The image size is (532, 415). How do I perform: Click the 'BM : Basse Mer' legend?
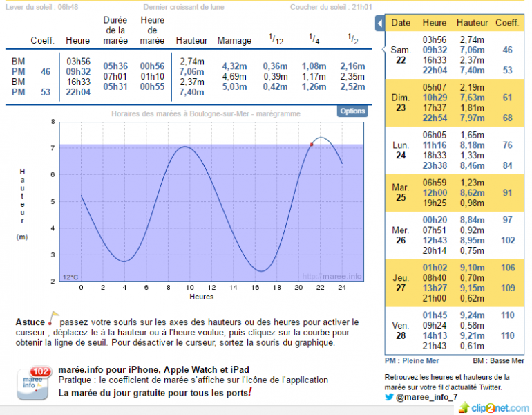(498, 360)
